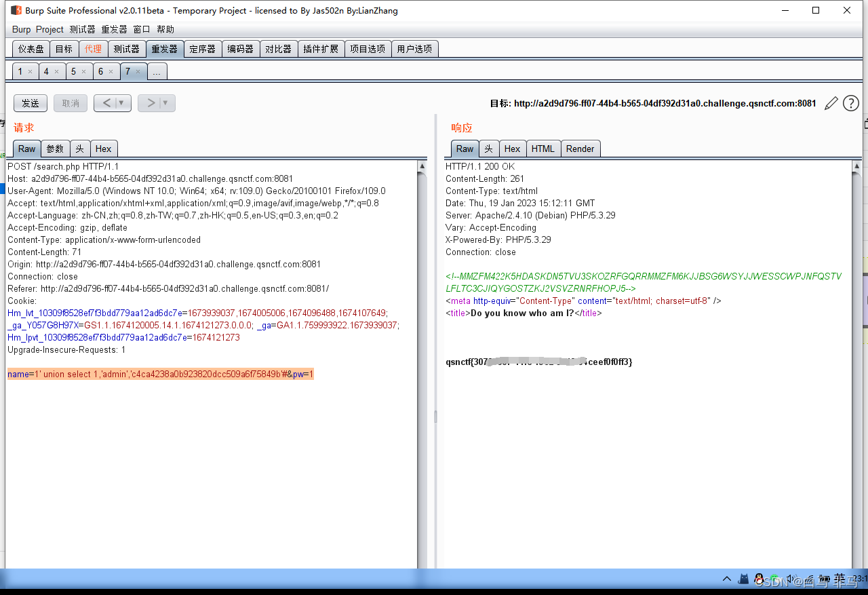Select response Raw view tab
This screenshot has width=868, height=595.
465,149
